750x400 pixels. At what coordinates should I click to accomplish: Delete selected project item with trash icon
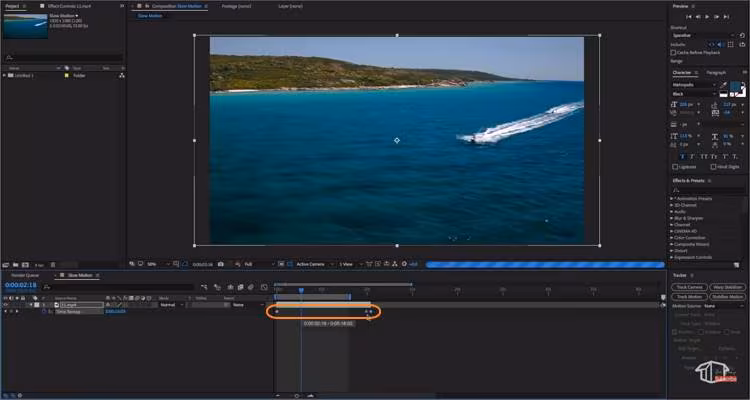click(x=53, y=265)
